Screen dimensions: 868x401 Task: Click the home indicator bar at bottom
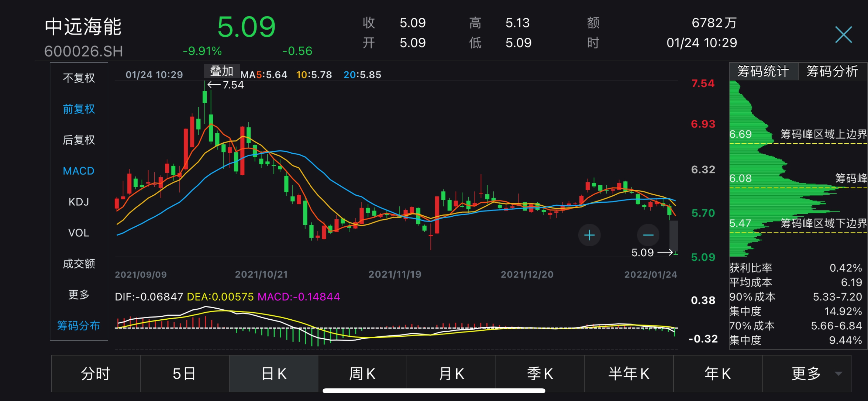click(434, 391)
